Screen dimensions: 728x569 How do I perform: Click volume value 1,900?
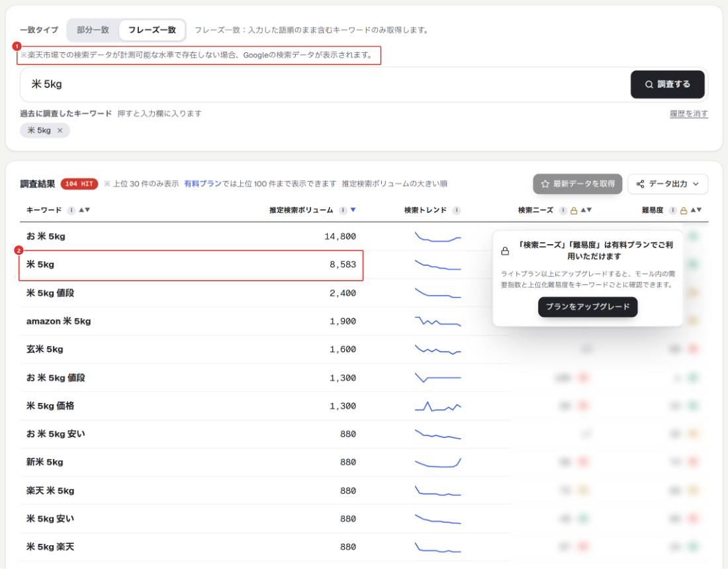click(x=343, y=321)
